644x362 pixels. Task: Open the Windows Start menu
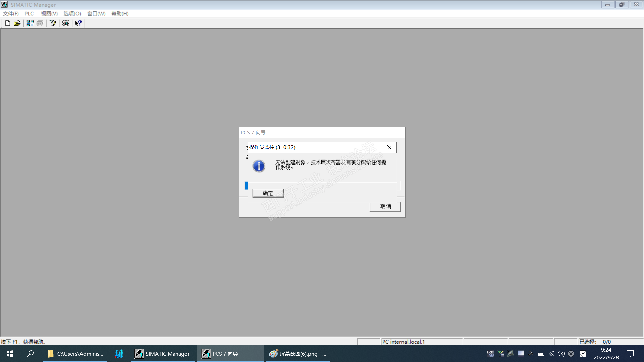[10, 354]
